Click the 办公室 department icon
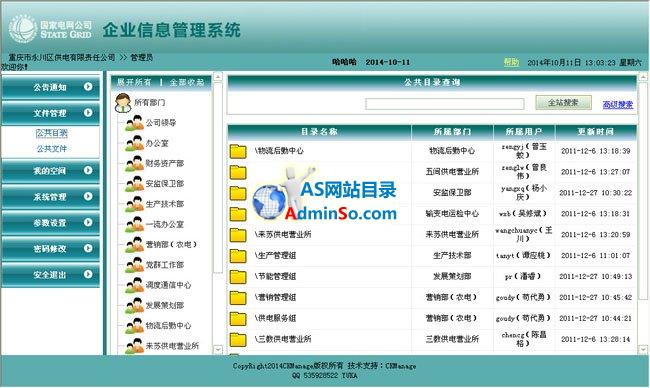 pos(134,143)
